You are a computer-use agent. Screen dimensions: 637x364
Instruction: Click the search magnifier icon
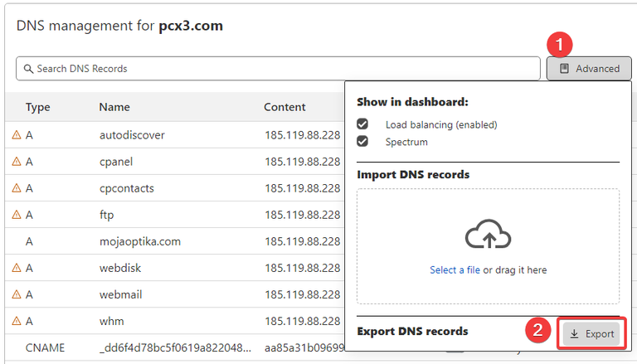[x=28, y=69]
